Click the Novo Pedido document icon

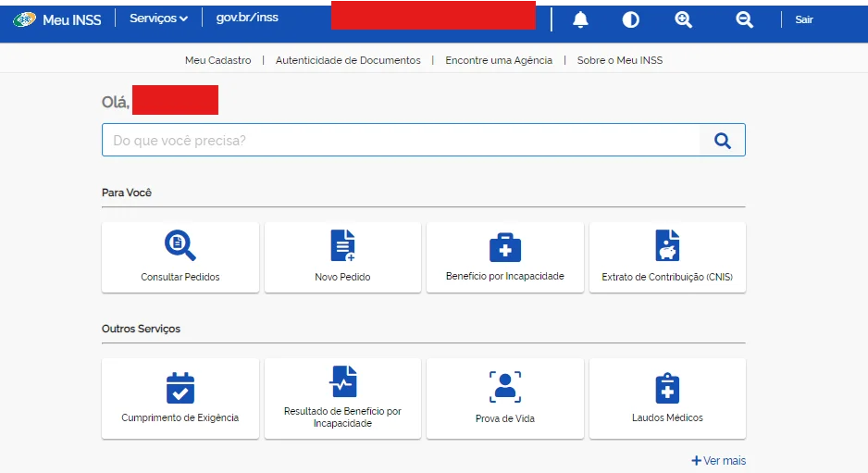coord(342,245)
